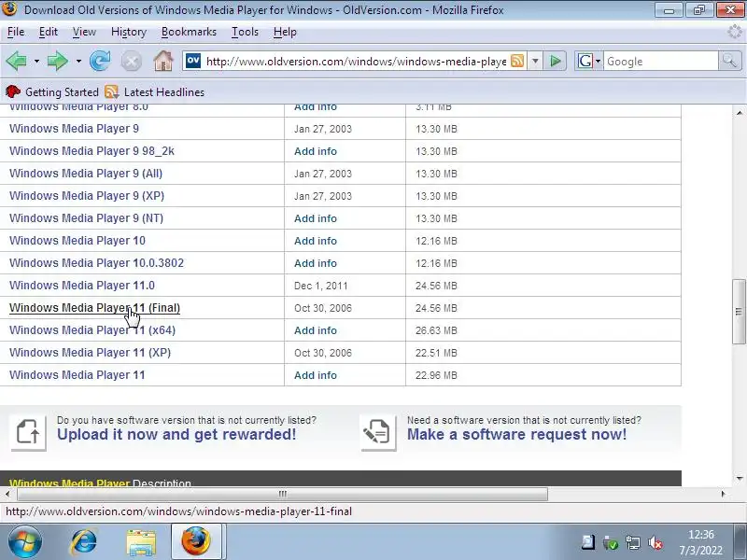Screen dimensions: 747x560
Task: Open Windows Media Player 9 (XP) link
Action: (87, 196)
